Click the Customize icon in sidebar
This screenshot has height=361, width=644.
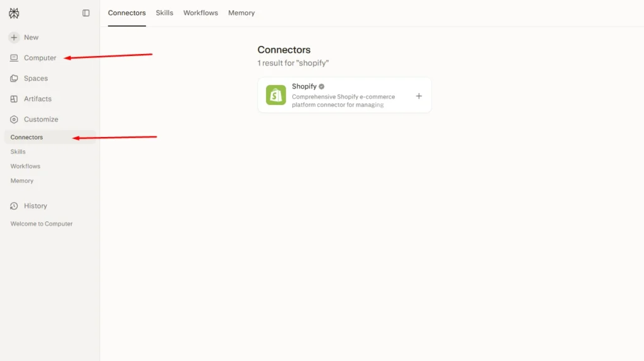pos(14,119)
